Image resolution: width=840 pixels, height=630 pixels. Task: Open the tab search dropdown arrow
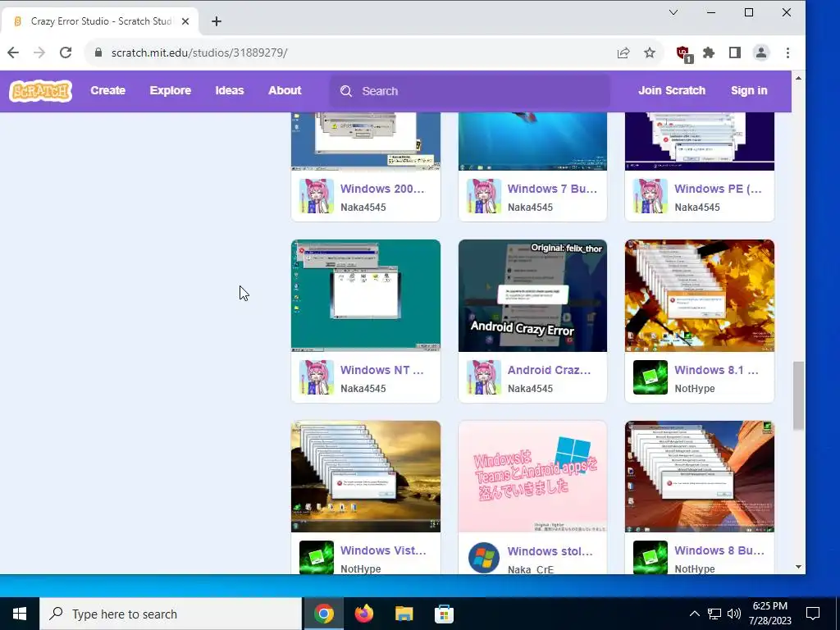point(673,12)
